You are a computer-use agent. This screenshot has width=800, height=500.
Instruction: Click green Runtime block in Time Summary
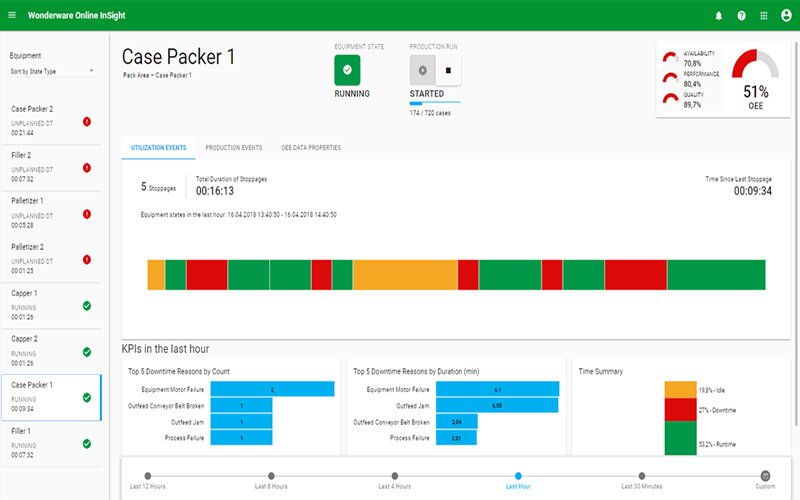680,438
